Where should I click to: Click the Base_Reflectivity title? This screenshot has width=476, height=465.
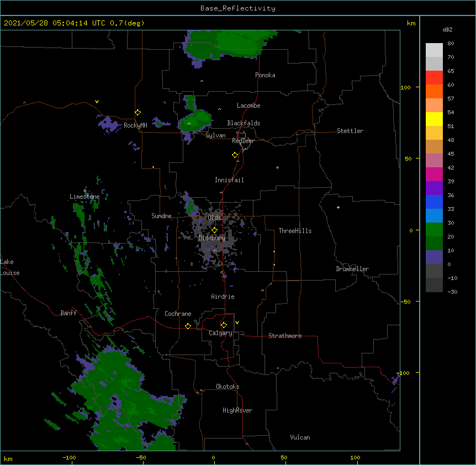238,8
